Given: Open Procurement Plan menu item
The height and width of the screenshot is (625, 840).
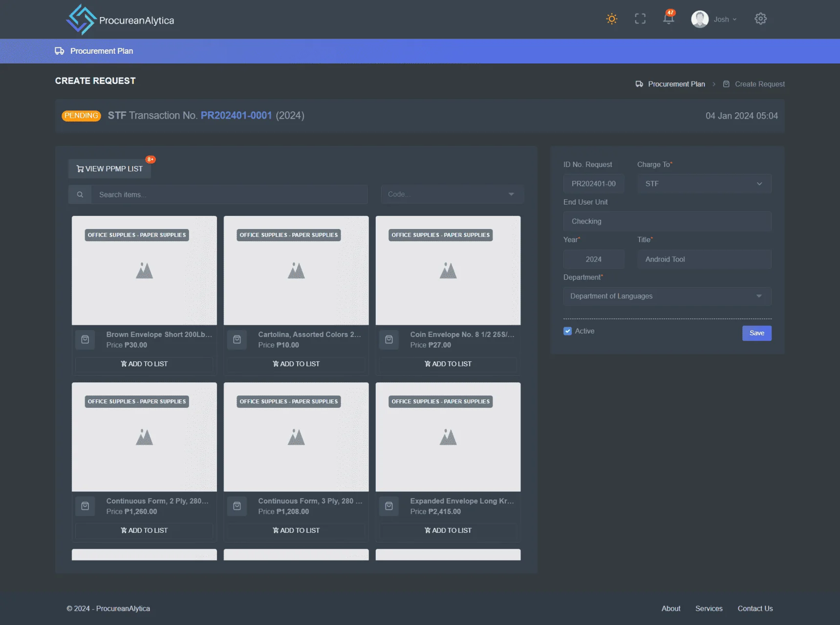Looking at the screenshot, I should (x=102, y=51).
